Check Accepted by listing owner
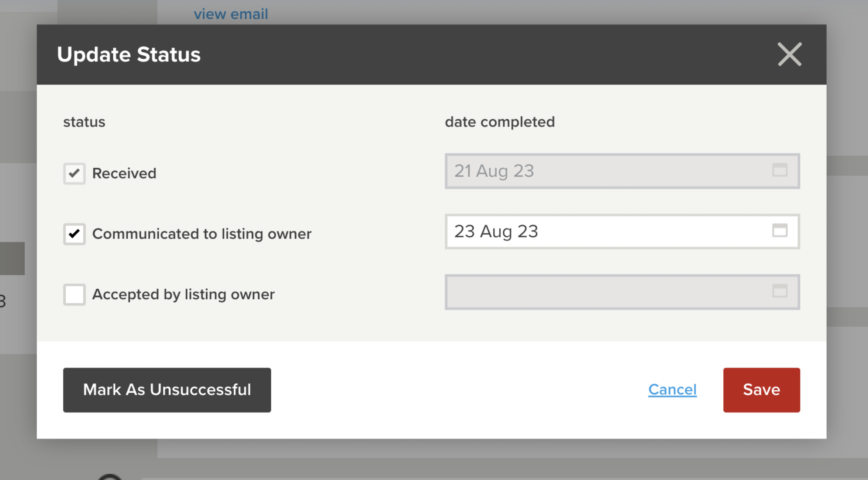868x480 pixels. (74, 295)
